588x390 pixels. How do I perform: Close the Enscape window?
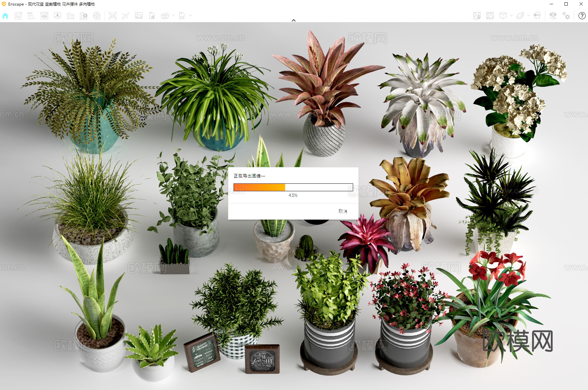click(x=581, y=4)
